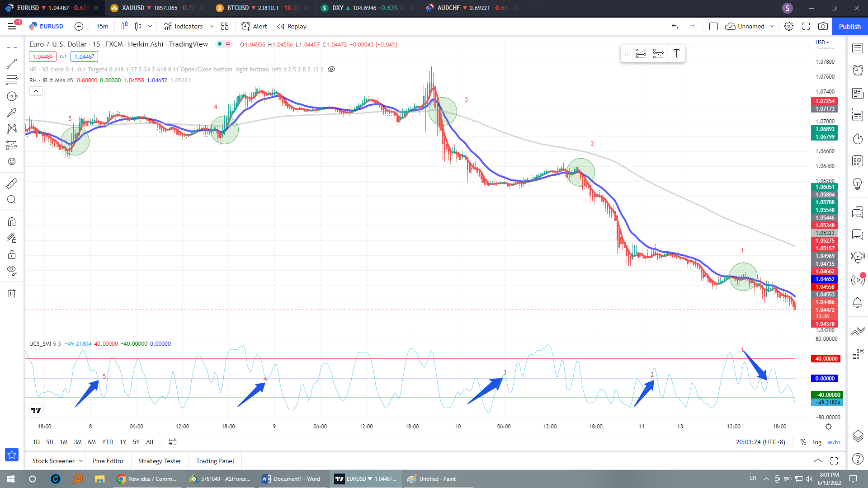
Task: Click the sell price 1.04486 box
Action: [42, 56]
